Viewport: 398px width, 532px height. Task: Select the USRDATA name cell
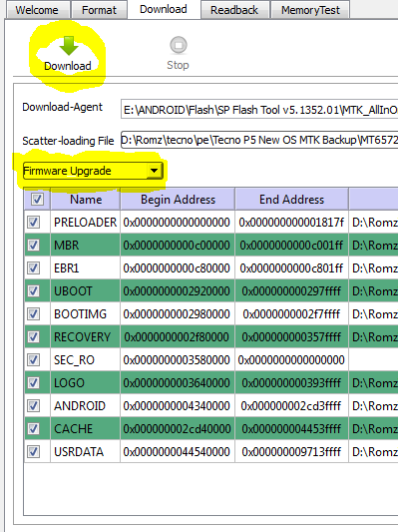pos(85,451)
